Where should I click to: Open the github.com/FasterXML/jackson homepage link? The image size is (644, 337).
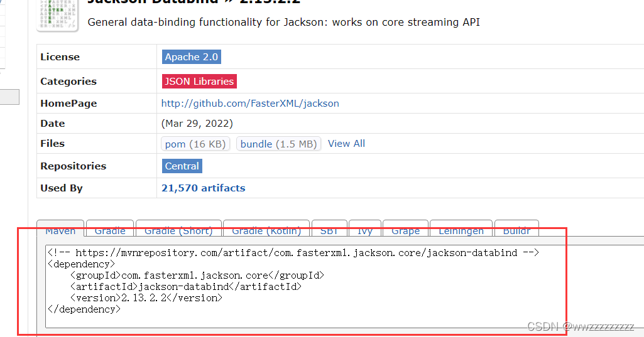[x=250, y=104]
